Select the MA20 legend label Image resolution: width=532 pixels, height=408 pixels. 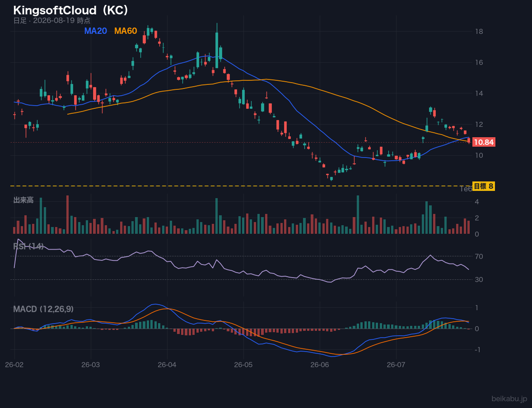click(96, 31)
